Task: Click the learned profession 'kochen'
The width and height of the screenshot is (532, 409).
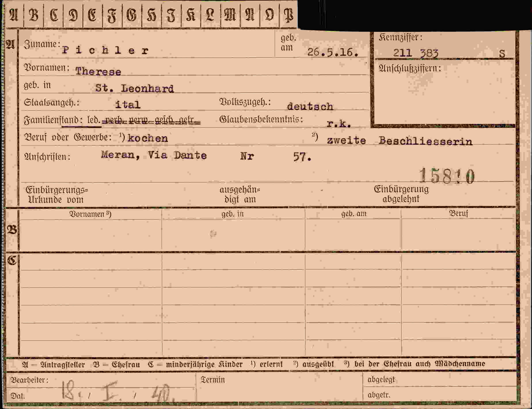Action: coord(148,138)
